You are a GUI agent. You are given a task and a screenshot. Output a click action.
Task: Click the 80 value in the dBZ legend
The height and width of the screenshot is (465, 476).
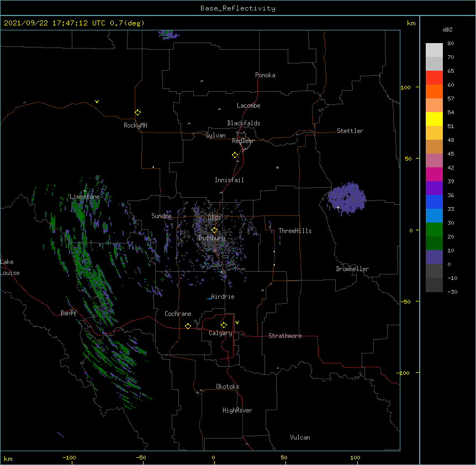451,44
